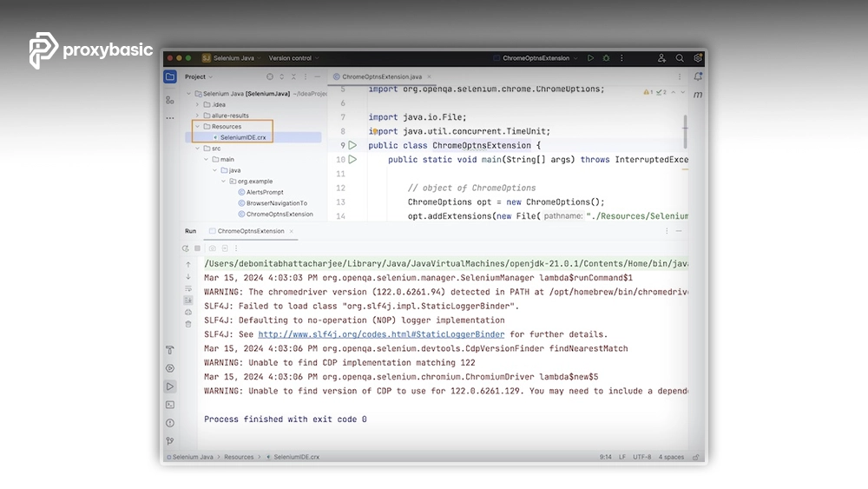Open Project panel options menu
This screenshot has width=868, height=489.
tap(306, 77)
